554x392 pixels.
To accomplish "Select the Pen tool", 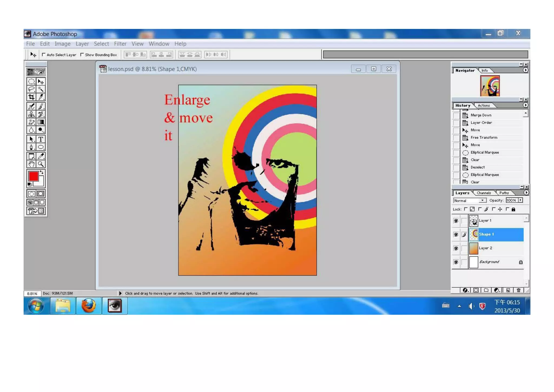I will pos(31,147).
